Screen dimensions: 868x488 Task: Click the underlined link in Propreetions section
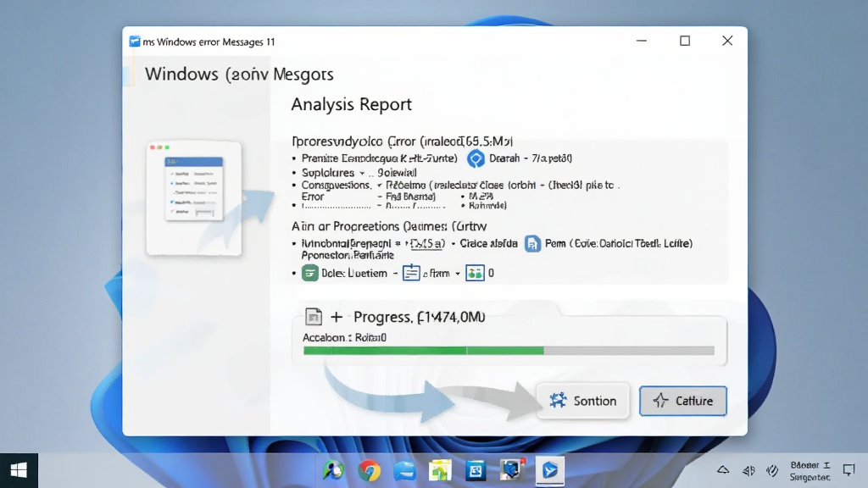427,243
